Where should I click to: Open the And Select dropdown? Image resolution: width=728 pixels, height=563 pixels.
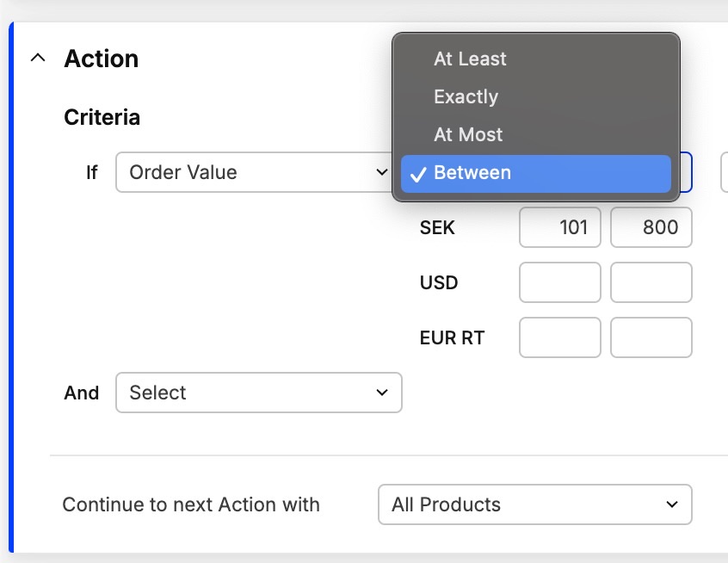pos(258,393)
